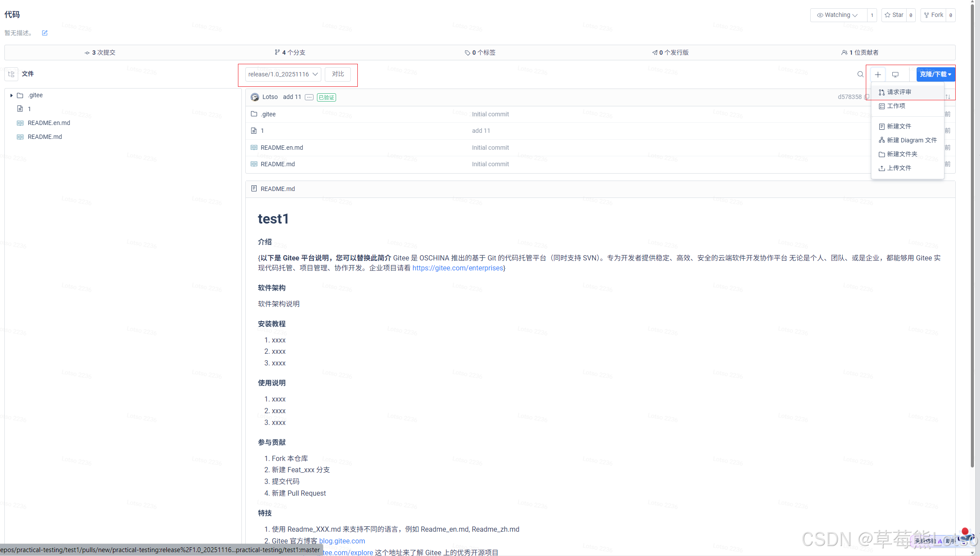Choose 上传文件 from the menu
The image size is (980, 556).
899,168
